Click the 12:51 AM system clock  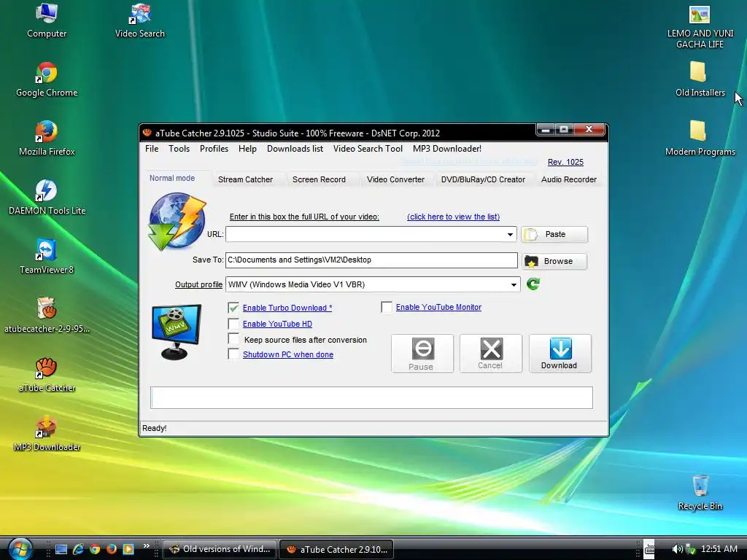coord(719,549)
